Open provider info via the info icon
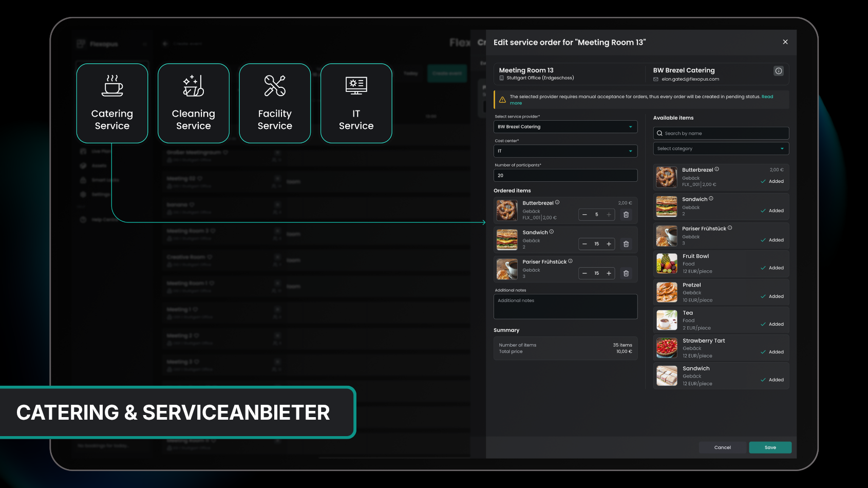Screen dimensions: 868x488 (779, 72)
